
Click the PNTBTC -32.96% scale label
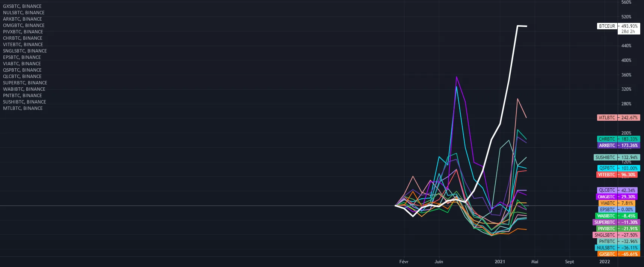618,241
